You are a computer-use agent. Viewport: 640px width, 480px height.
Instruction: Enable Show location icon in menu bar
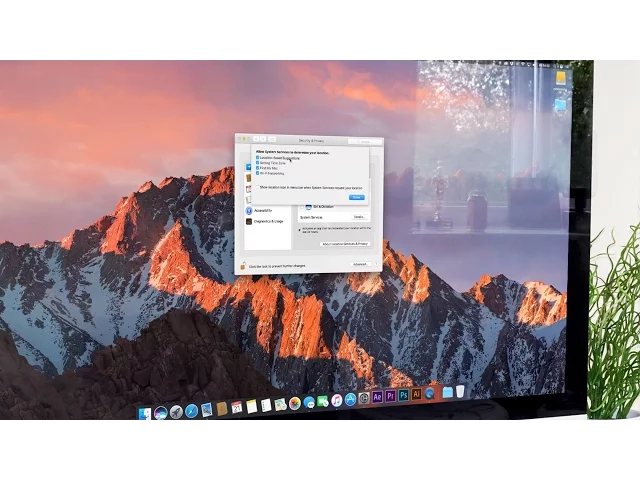(257, 186)
